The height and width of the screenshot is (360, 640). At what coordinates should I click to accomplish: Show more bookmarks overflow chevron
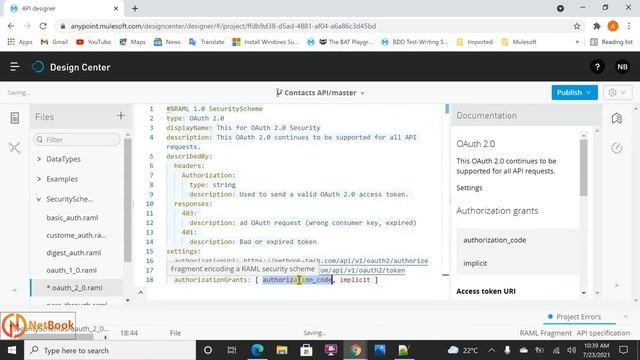(577, 42)
